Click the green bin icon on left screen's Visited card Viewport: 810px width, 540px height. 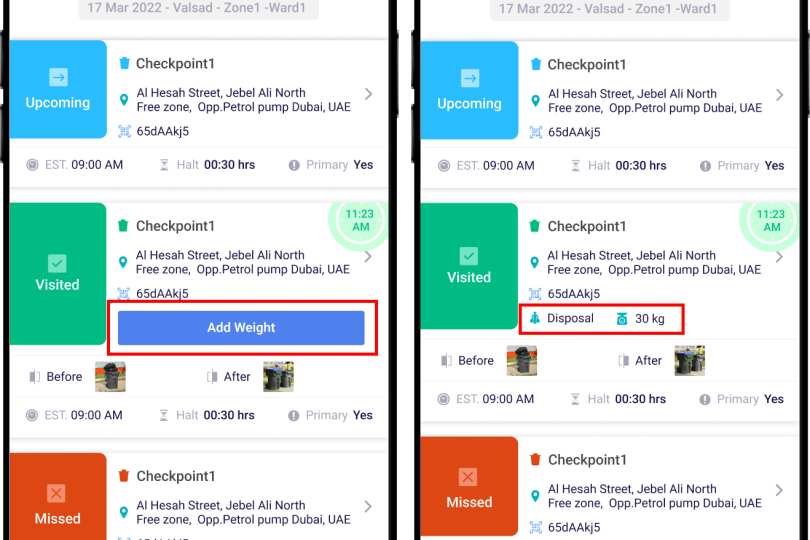tap(124, 226)
